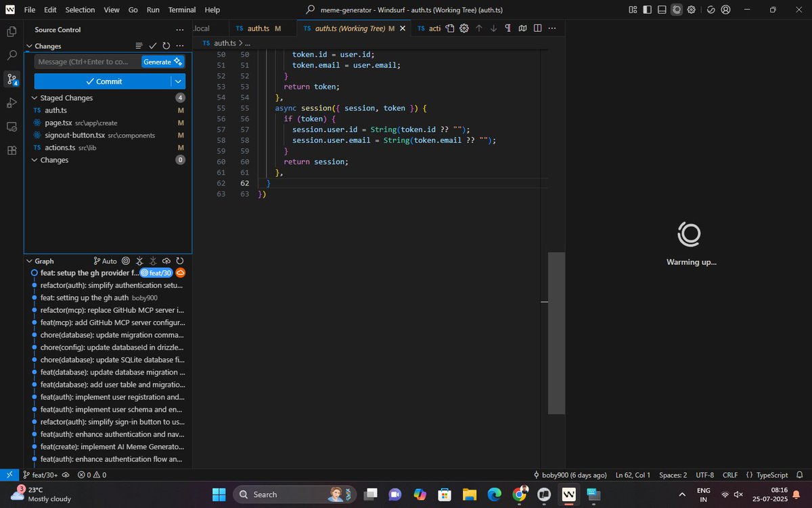This screenshot has width=812, height=508.
Task: Open the Terminal menu
Action: [x=181, y=9]
